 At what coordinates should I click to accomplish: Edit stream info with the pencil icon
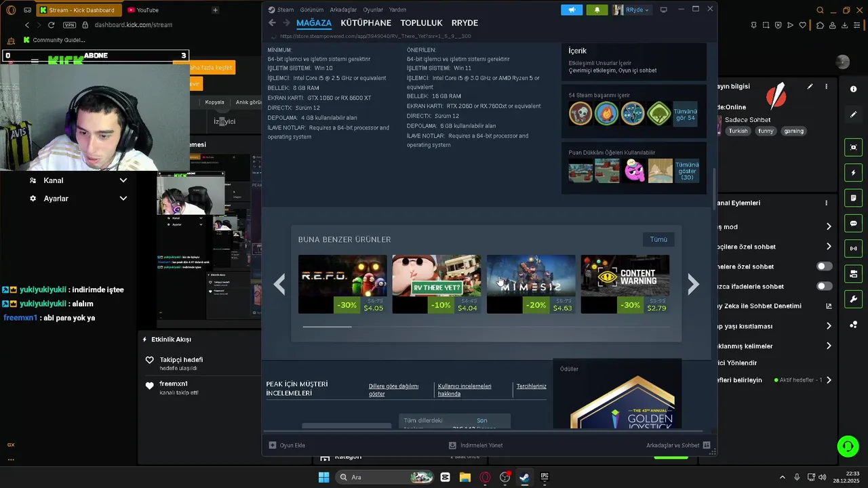[x=810, y=87]
